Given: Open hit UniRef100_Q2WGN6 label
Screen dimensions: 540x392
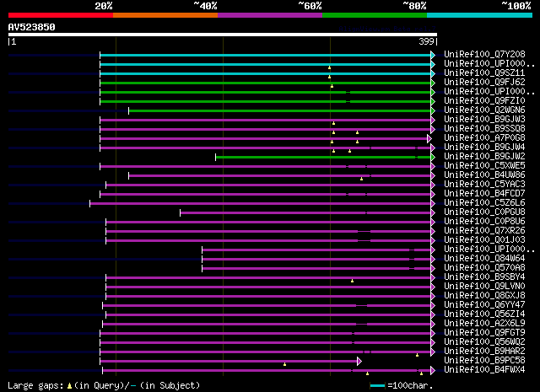Looking at the screenshot, I should (x=484, y=110).
